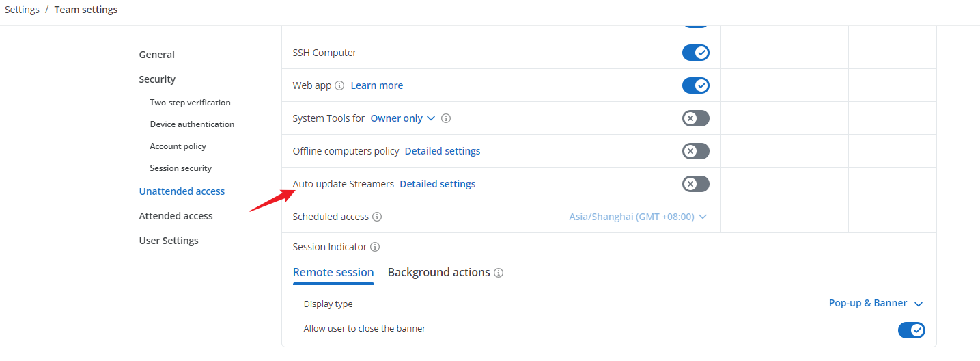
Task: Select the Remote session tab
Action: pyautogui.click(x=333, y=272)
